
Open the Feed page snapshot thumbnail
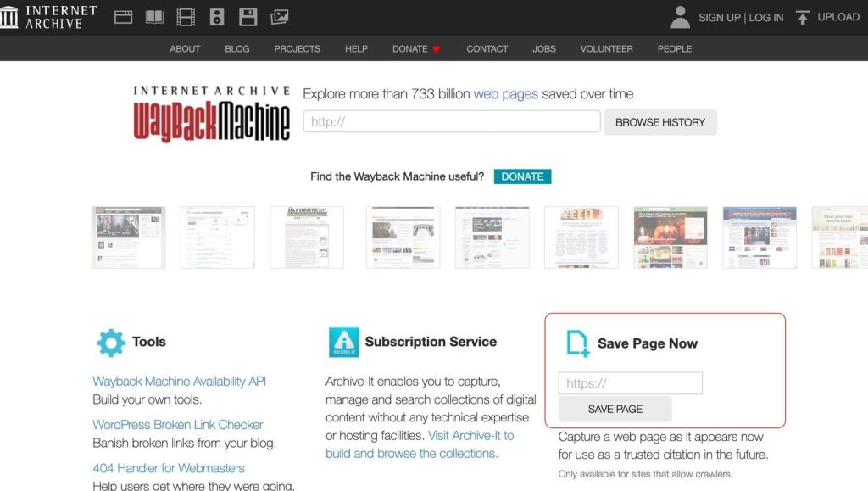(x=581, y=237)
